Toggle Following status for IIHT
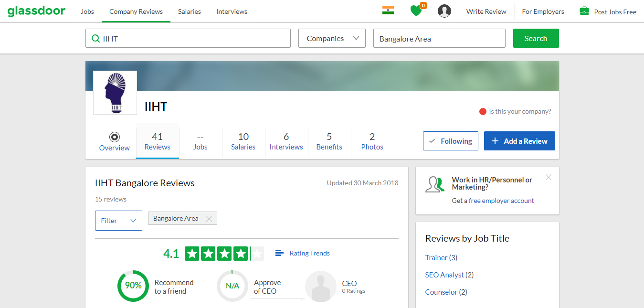 [450, 140]
